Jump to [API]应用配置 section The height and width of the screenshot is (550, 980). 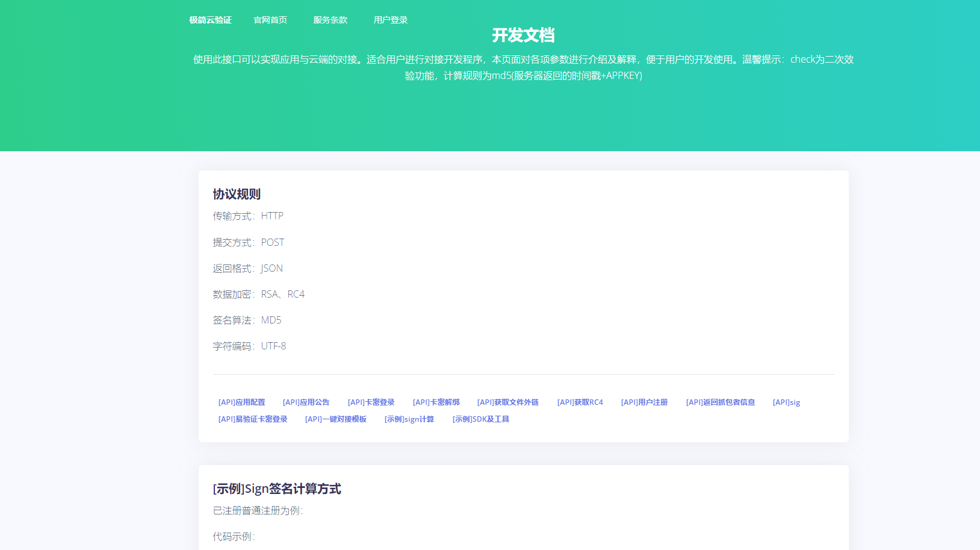241,402
